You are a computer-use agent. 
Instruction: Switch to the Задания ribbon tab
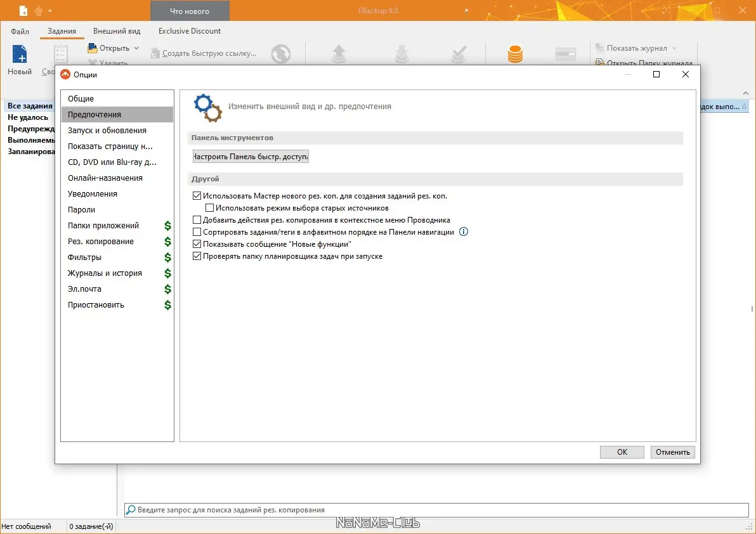(x=62, y=31)
